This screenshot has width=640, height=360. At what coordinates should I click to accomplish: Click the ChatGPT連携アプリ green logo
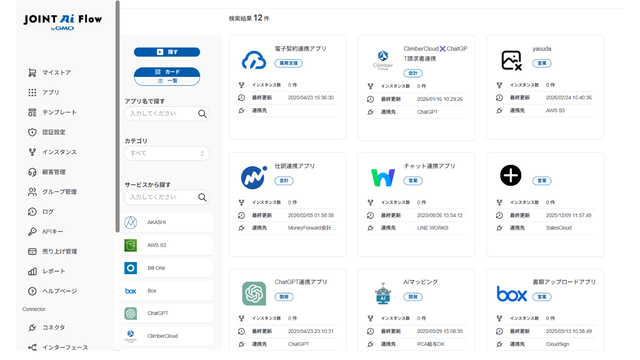pyautogui.click(x=254, y=293)
